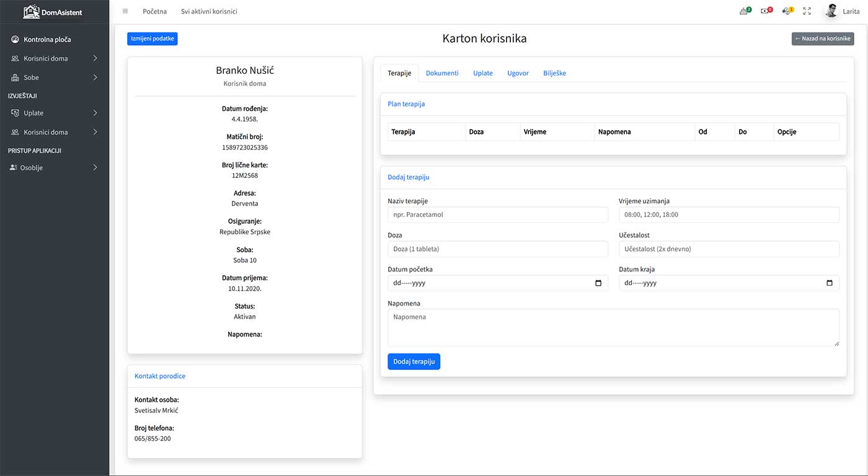Open the Ugovor tab

(x=518, y=73)
